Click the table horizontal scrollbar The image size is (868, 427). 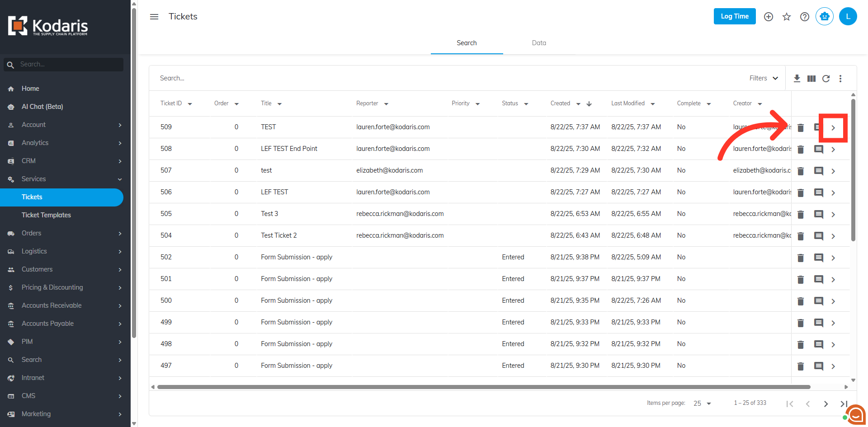484,387
